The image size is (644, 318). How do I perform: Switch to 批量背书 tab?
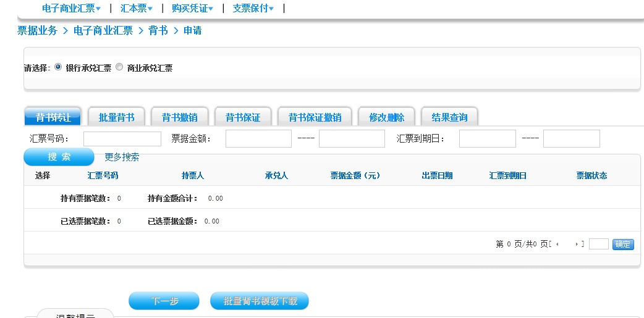pyautogui.click(x=116, y=117)
